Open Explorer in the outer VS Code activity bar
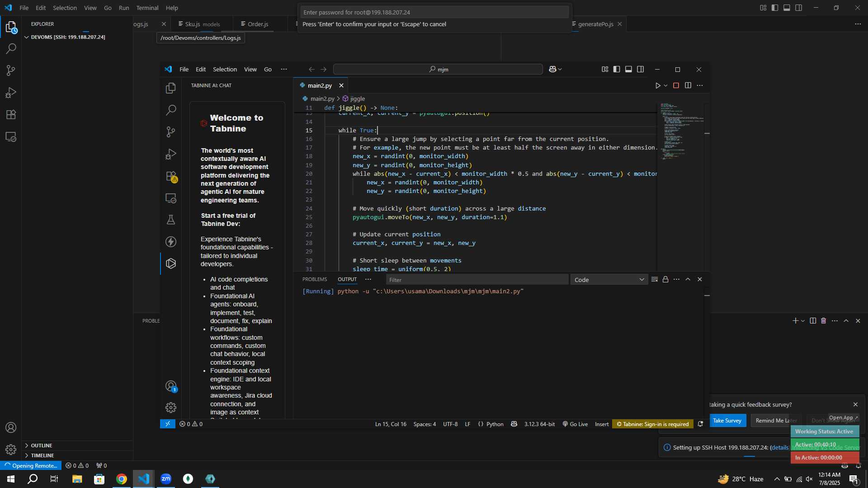The image size is (868, 488). coord(11,27)
